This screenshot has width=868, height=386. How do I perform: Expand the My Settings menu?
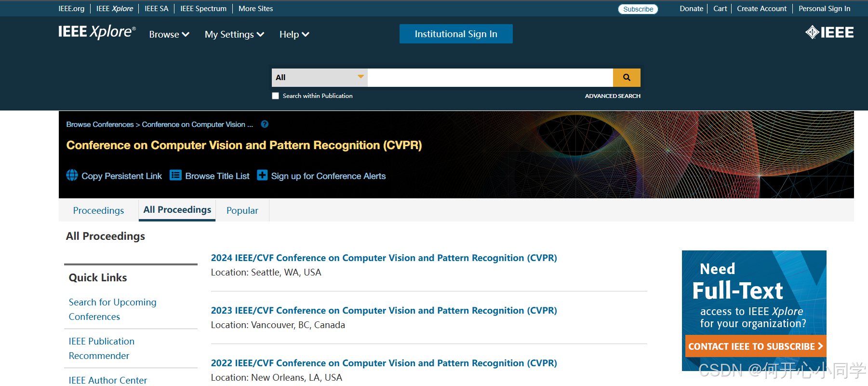pyautogui.click(x=234, y=34)
